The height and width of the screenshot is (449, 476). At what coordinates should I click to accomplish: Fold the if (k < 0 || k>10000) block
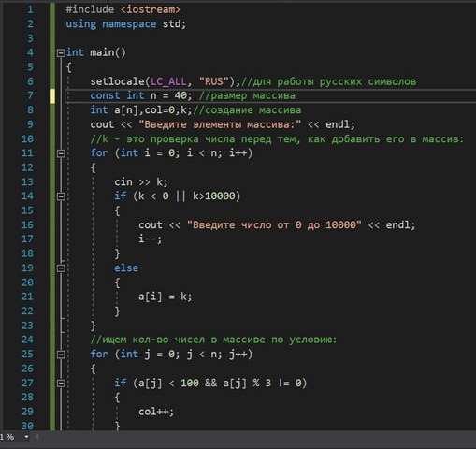61,196
